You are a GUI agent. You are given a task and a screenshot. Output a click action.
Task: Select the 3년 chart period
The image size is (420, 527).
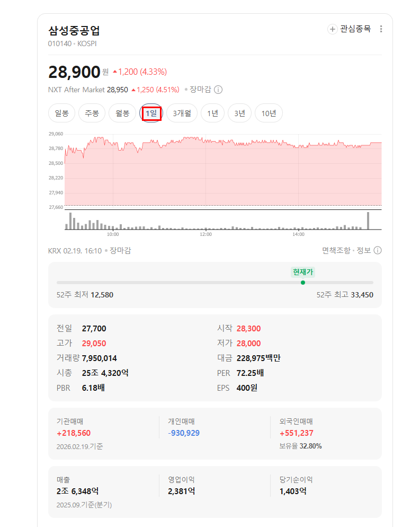point(240,113)
